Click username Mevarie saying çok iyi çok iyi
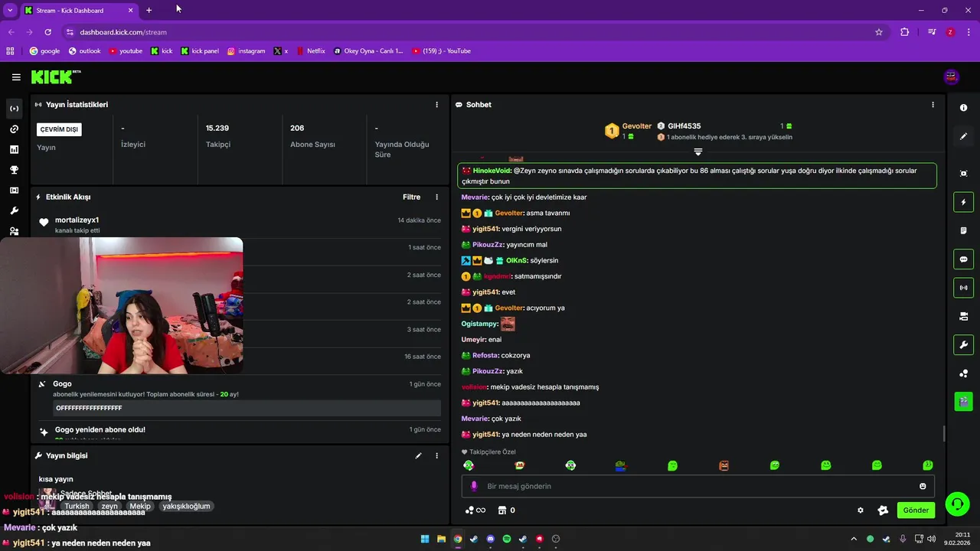Screen dimensions: 980x551 [x=475, y=197]
